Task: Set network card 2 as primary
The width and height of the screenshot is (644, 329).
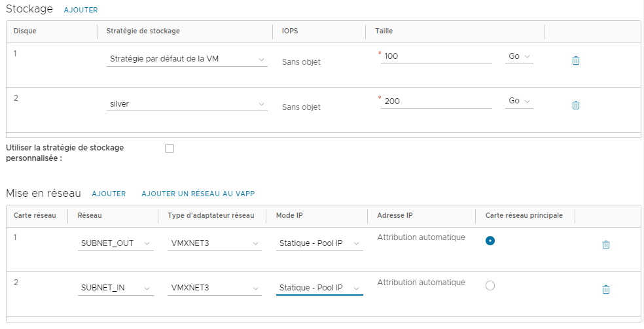Action: (x=490, y=286)
